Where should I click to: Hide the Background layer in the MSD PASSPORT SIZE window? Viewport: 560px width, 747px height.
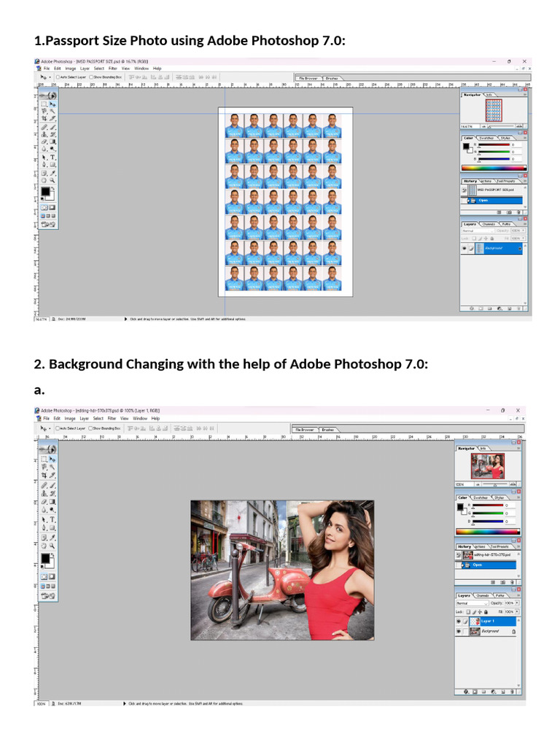464,248
